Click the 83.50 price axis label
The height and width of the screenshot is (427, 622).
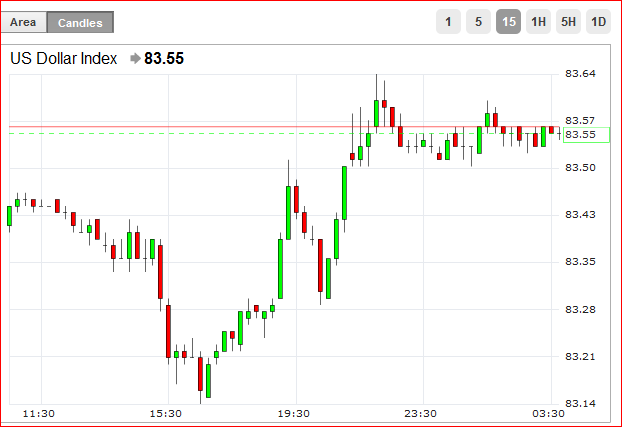580,168
